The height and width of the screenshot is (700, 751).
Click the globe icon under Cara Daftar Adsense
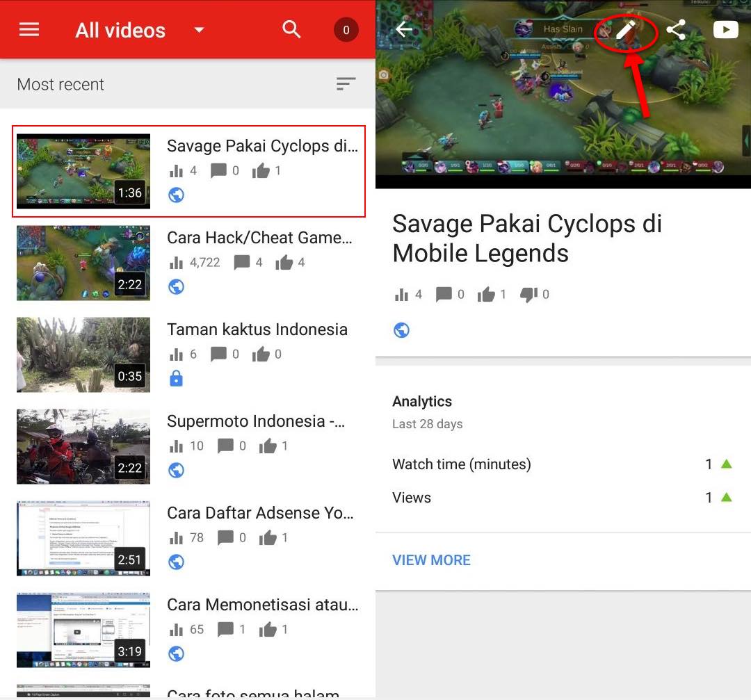pos(176,562)
